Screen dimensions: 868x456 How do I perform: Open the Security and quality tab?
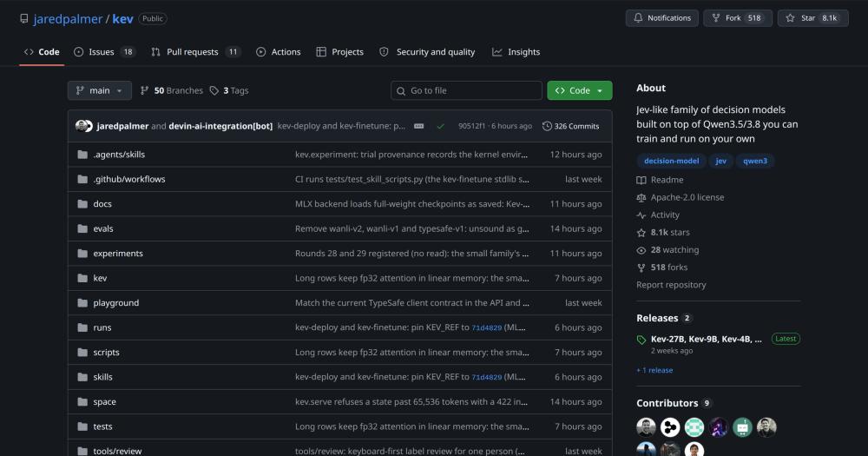pyautogui.click(x=427, y=51)
